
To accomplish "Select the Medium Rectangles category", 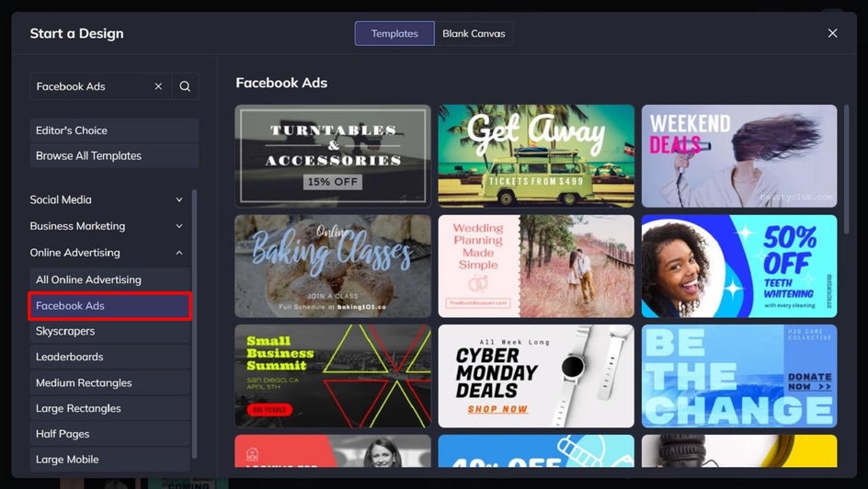I will point(109,382).
